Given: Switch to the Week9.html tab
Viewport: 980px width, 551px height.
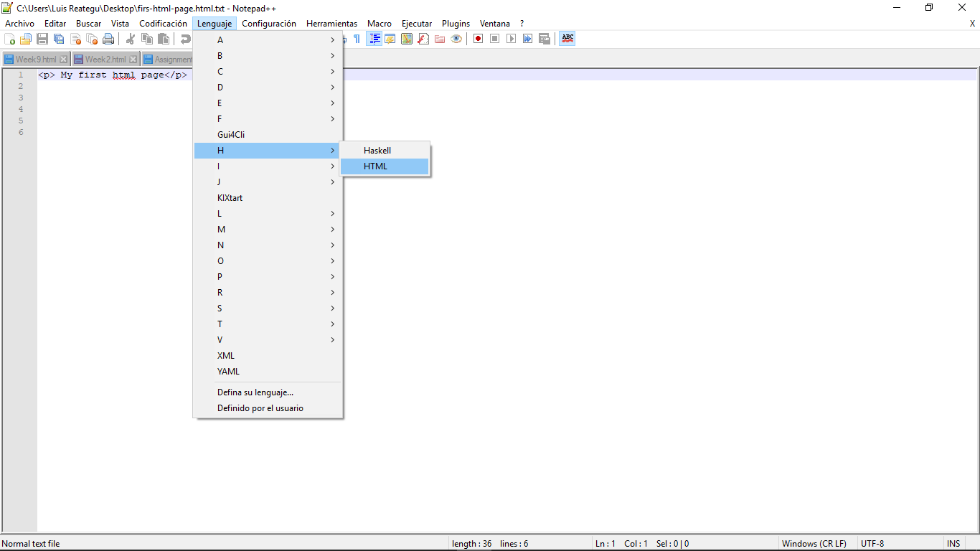Looking at the screenshot, I should [x=36, y=60].
